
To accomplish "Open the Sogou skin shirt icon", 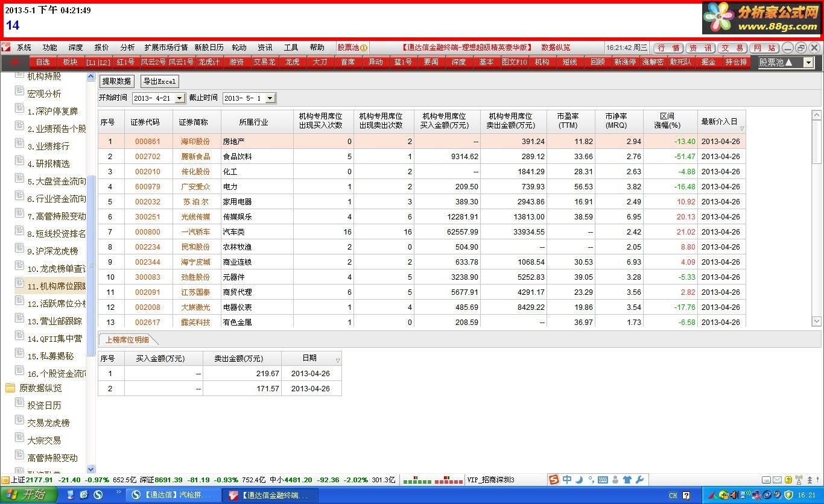I will [x=627, y=480].
